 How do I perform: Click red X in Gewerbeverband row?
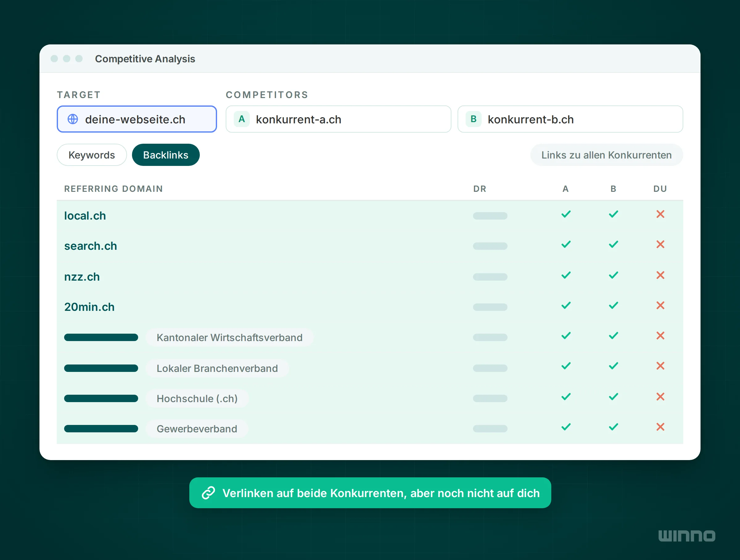point(660,427)
